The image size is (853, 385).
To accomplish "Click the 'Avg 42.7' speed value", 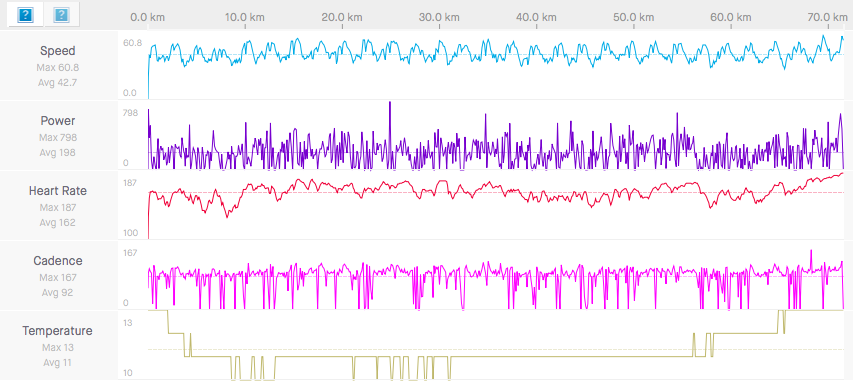I will [x=58, y=83].
